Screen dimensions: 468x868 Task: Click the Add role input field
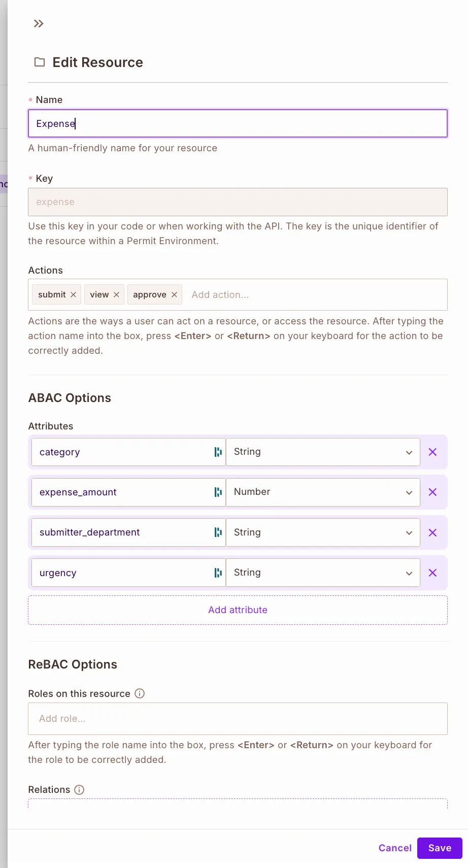[x=238, y=718]
